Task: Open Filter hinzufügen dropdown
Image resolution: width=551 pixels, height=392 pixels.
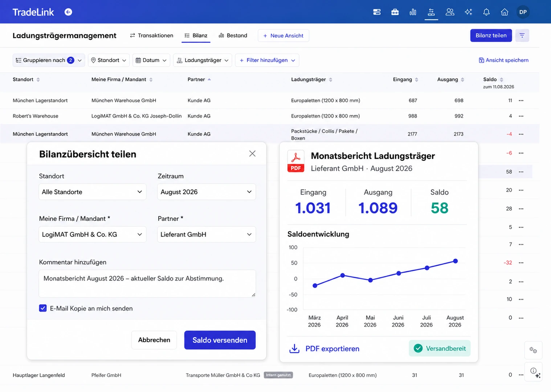Action: [267, 60]
